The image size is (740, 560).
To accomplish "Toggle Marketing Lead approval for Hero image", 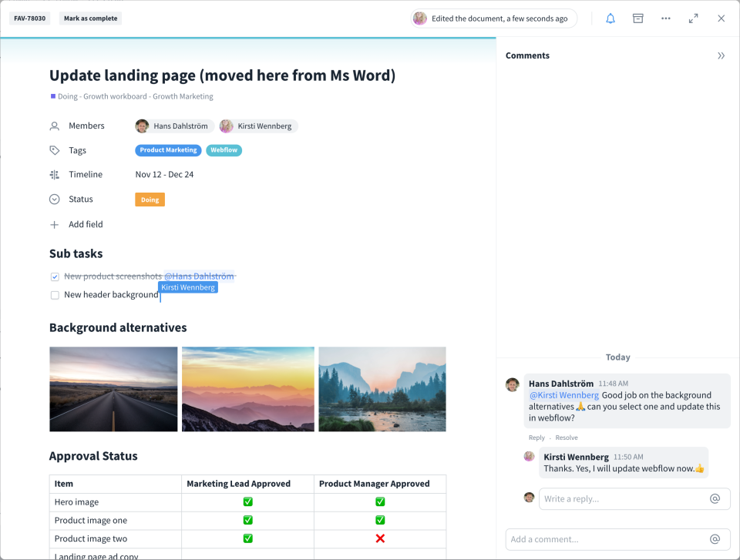I will coord(247,501).
